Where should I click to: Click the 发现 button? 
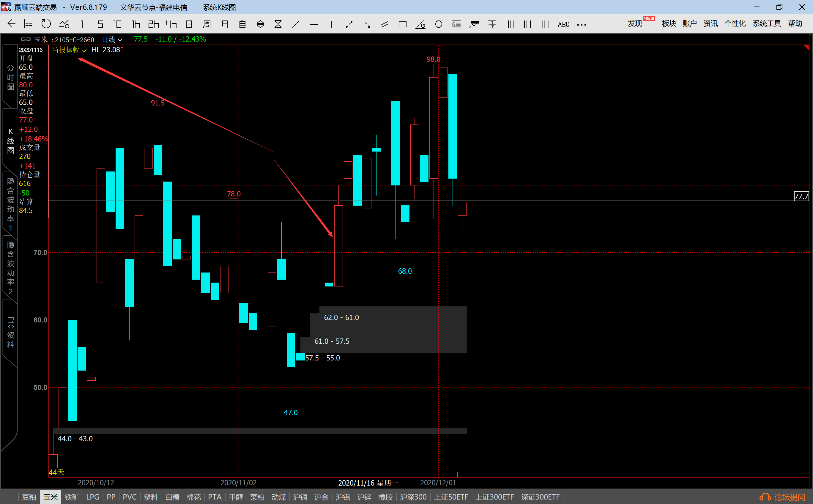pyautogui.click(x=635, y=24)
